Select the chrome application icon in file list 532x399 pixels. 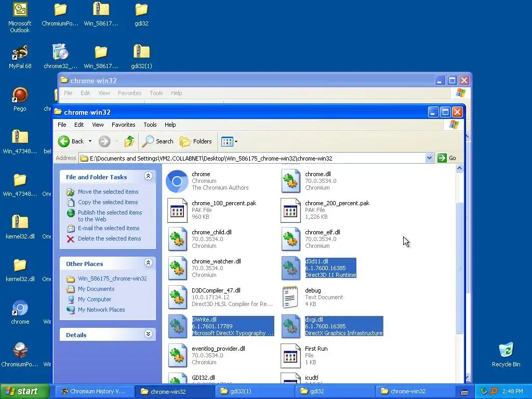pos(177,181)
